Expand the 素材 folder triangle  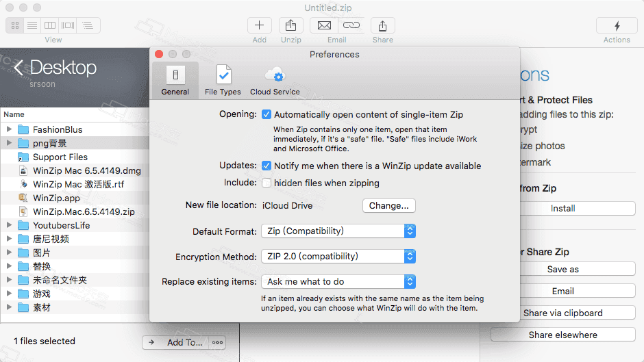click(x=9, y=307)
